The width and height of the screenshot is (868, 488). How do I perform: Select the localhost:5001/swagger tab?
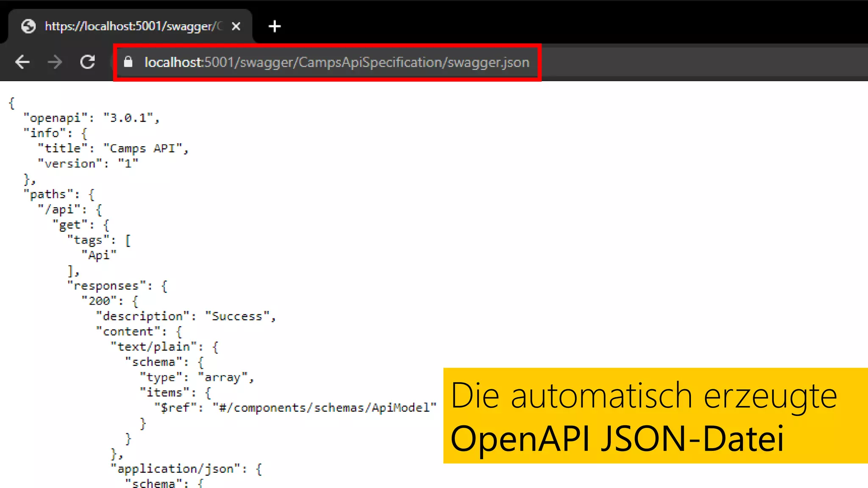pyautogui.click(x=130, y=26)
